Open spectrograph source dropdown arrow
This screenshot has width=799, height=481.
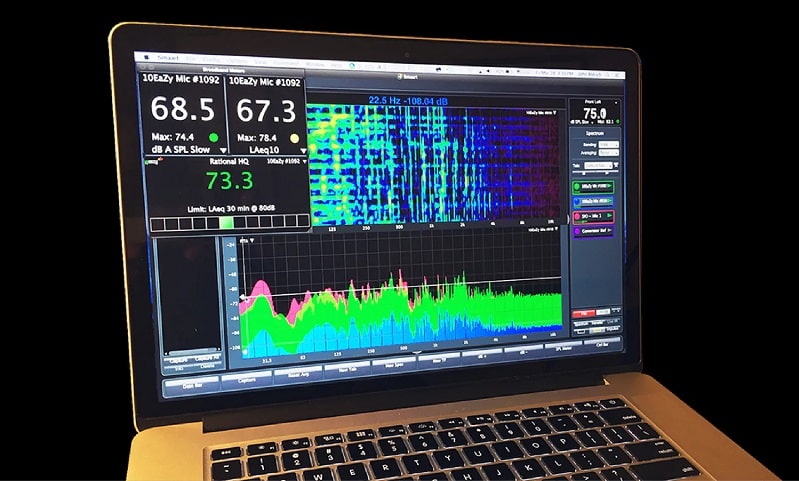click(x=554, y=113)
